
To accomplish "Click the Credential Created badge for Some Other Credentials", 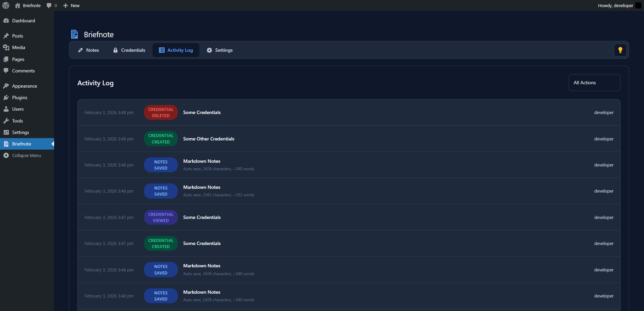I will [161, 139].
